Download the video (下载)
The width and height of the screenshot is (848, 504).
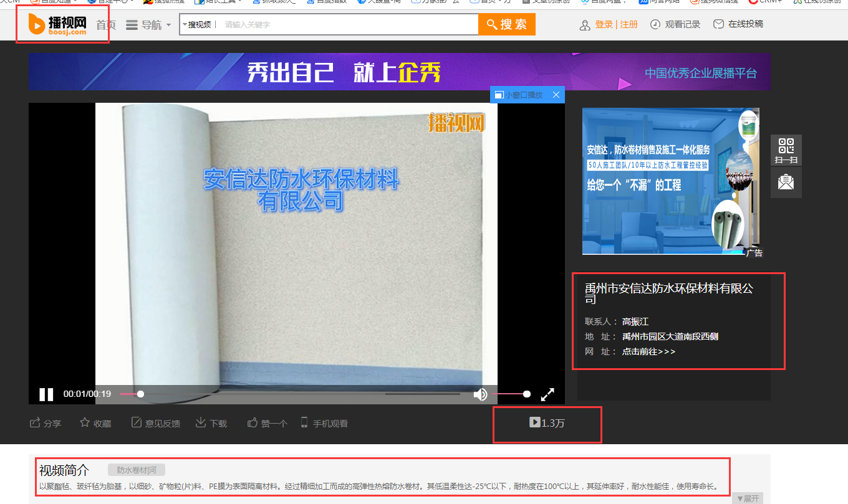(211, 424)
